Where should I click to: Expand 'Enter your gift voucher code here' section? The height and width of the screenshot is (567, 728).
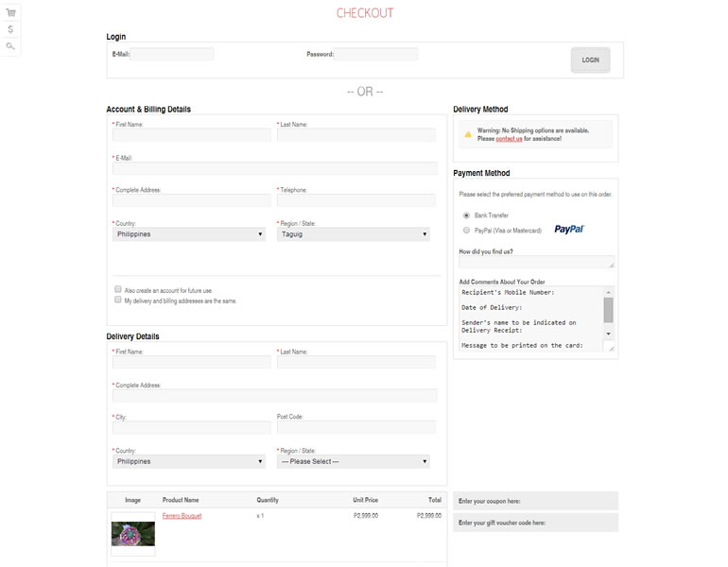tap(535, 523)
